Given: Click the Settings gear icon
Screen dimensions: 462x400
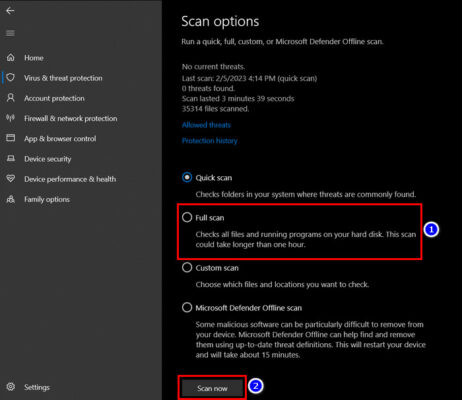Looking at the screenshot, I should (x=11, y=387).
